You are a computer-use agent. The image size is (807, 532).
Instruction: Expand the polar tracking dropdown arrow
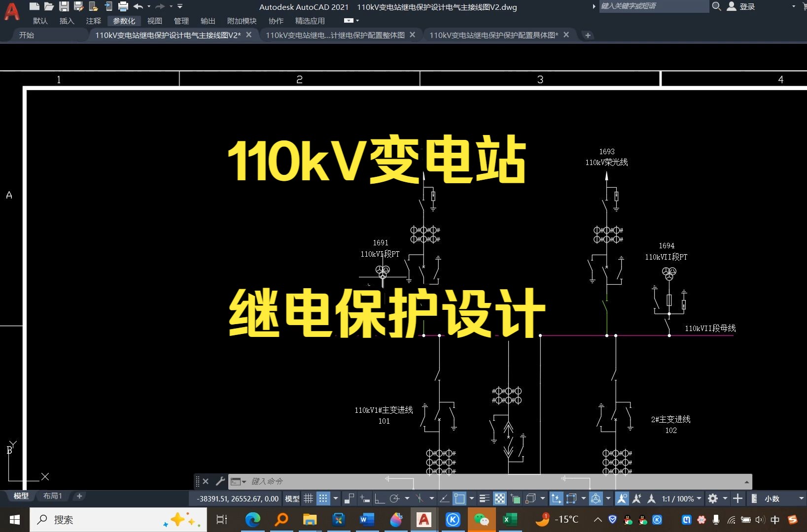coord(407,499)
